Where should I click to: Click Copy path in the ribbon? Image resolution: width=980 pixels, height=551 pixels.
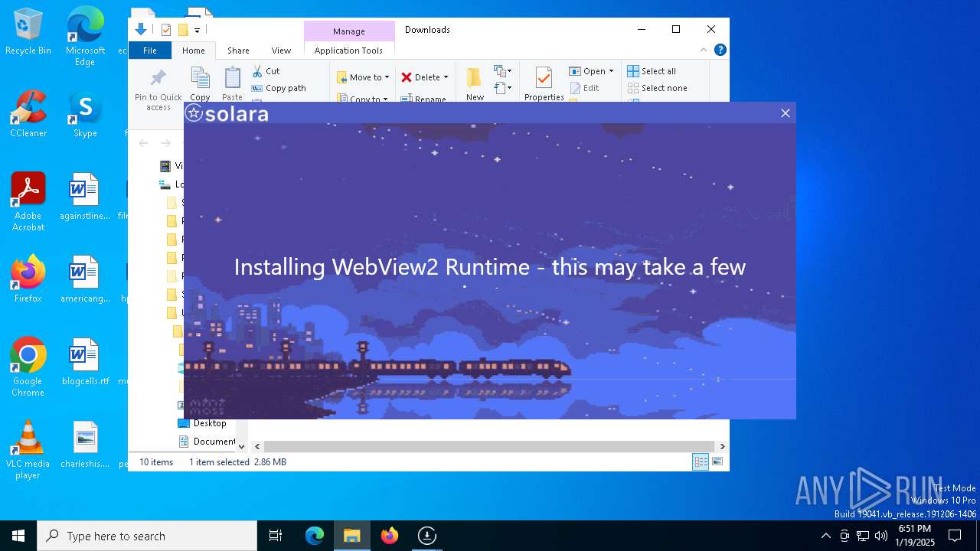pyautogui.click(x=279, y=88)
